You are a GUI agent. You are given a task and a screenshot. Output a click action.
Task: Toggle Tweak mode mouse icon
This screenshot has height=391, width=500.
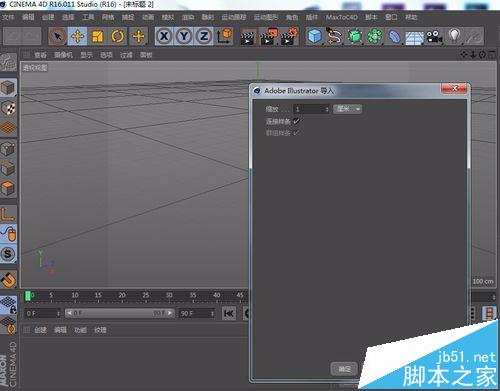[8, 234]
